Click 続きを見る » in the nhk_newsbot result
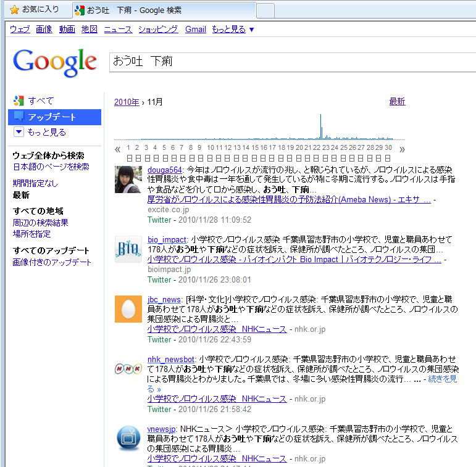 click(x=442, y=379)
